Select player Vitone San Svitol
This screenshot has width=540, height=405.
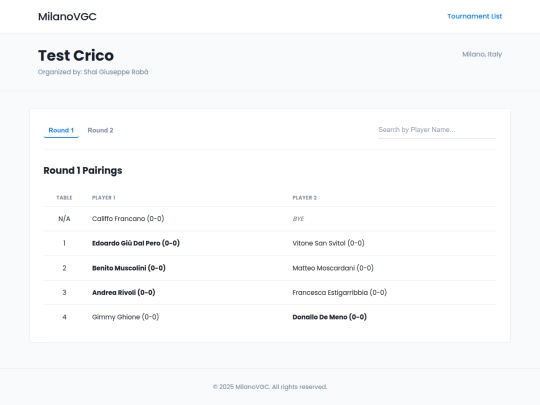pyautogui.click(x=328, y=243)
